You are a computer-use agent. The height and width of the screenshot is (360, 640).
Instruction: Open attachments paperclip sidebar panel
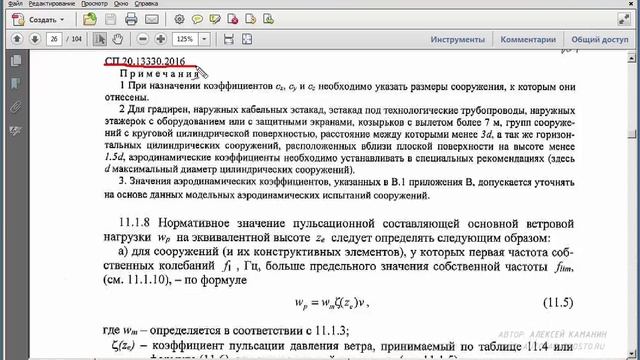coord(16,107)
